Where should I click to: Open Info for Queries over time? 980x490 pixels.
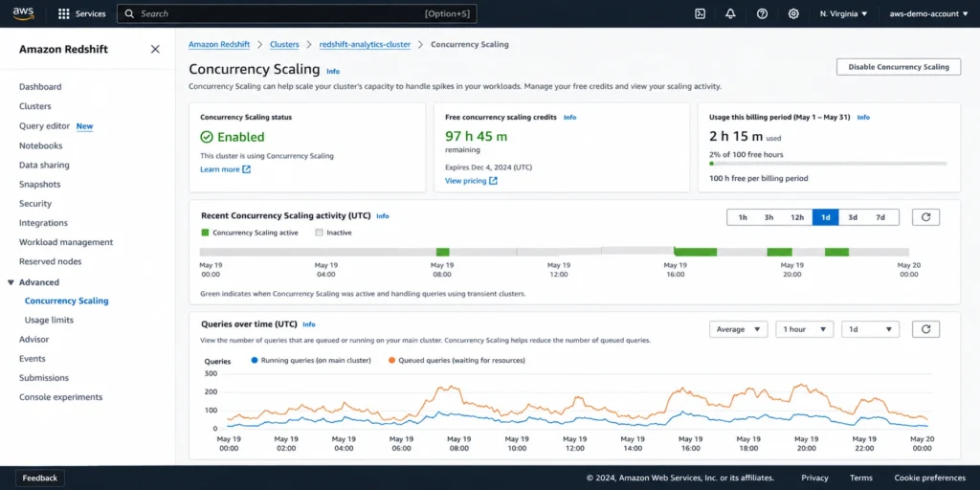(x=309, y=324)
